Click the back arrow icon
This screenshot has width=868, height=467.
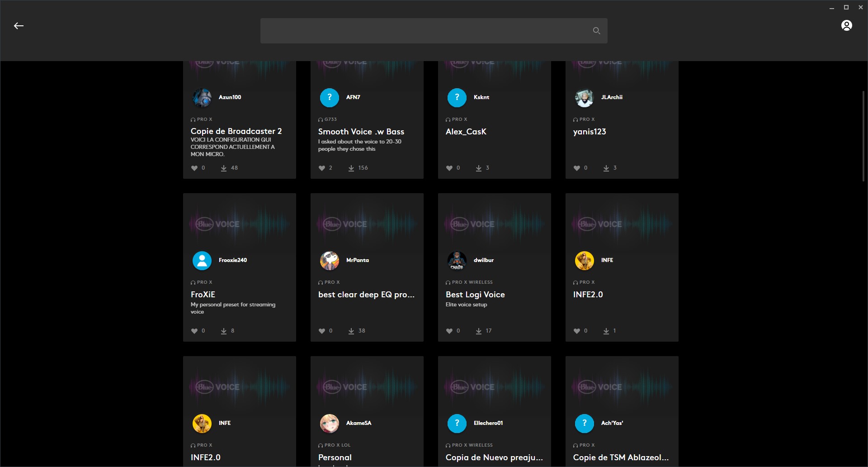pos(19,26)
